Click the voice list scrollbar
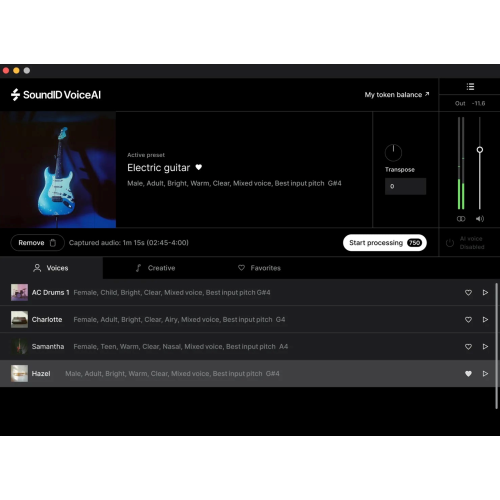 (x=497, y=346)
